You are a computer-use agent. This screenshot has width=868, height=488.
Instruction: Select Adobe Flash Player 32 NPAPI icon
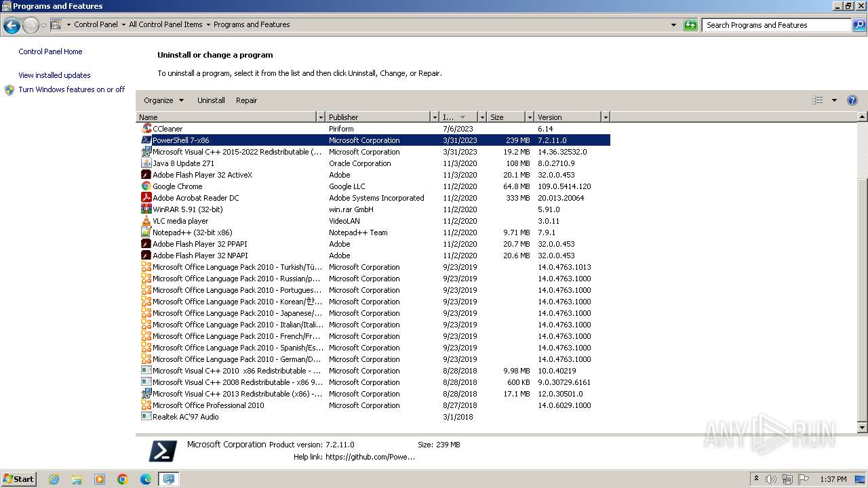[x=146, y=256]
